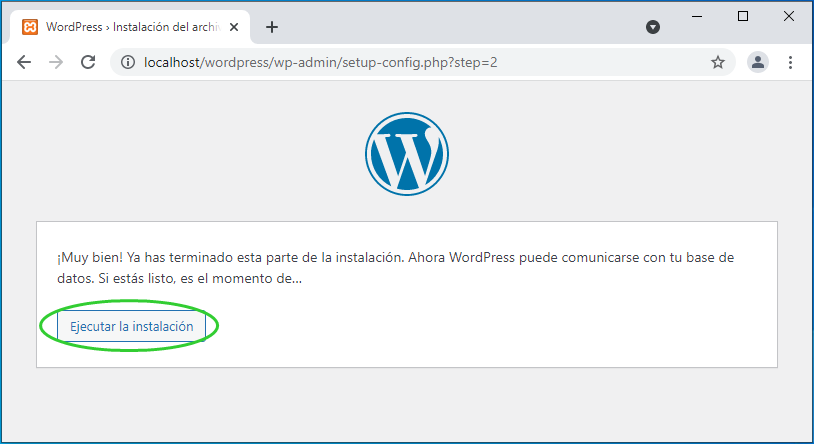Close the Chrome window
The image size is (814, 444).
click(789, 17)
